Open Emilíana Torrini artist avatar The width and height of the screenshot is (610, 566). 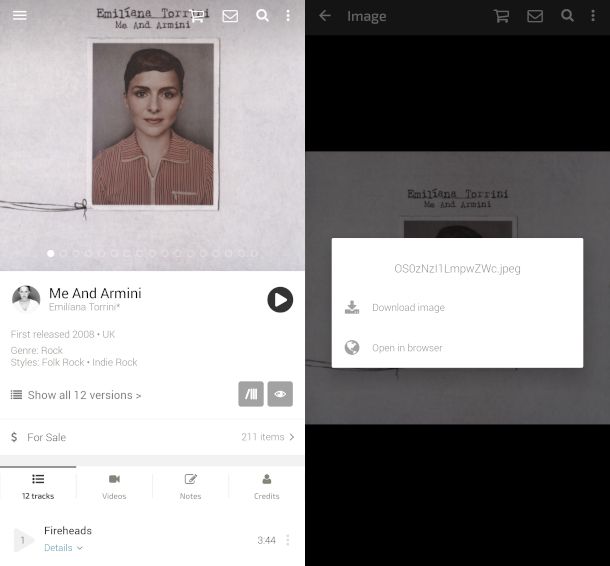click(x=26, y=299)
